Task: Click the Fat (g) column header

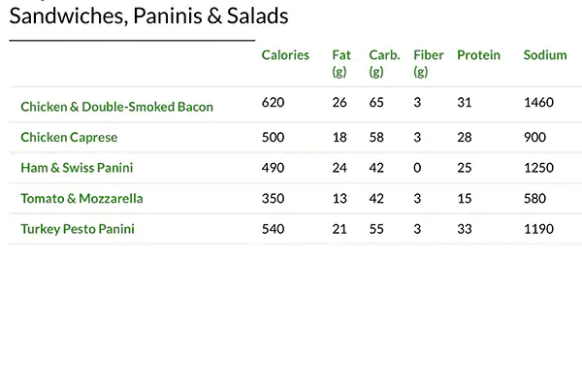Action: (x=340, y=63)
